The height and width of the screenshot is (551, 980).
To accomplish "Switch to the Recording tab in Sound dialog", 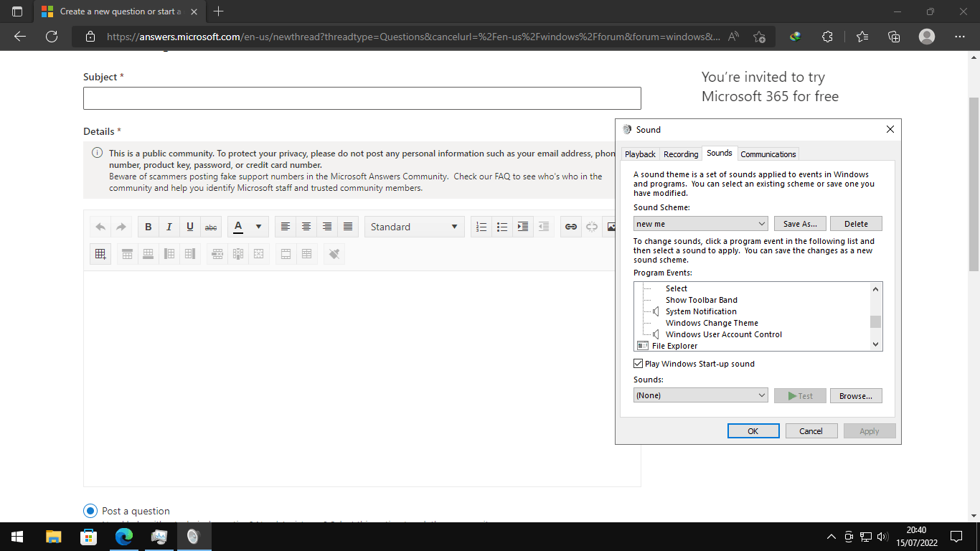I will 680,154.
